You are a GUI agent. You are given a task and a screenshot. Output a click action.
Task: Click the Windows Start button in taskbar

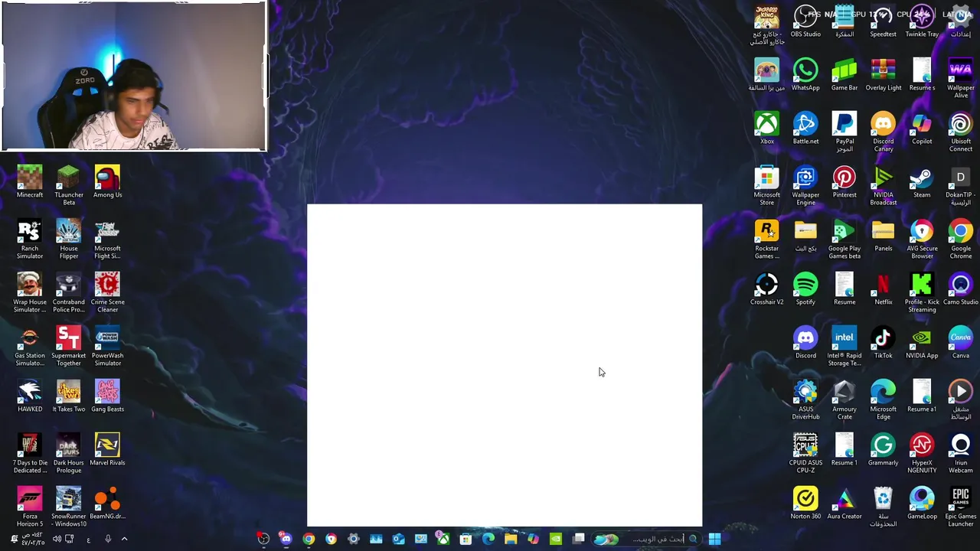point(714,539)
